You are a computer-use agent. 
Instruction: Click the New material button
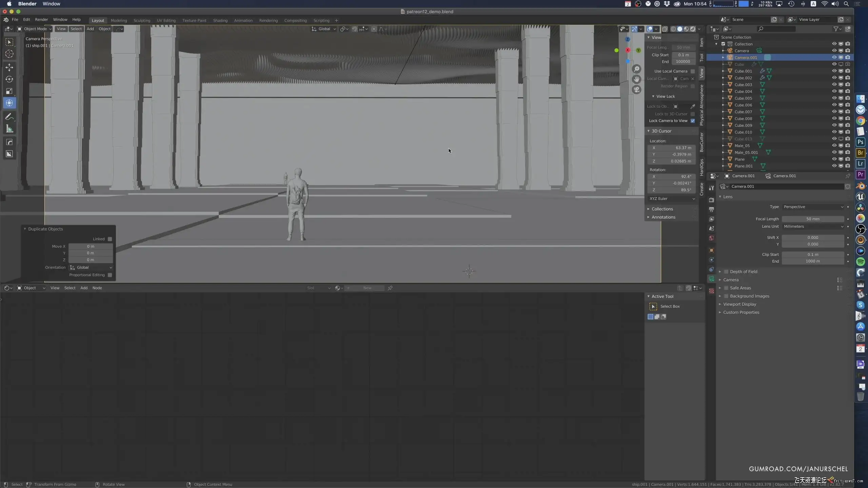[x=367, y=288]
